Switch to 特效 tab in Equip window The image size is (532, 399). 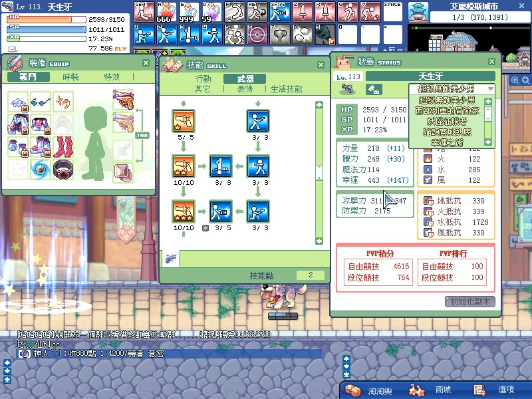(112, 77)
